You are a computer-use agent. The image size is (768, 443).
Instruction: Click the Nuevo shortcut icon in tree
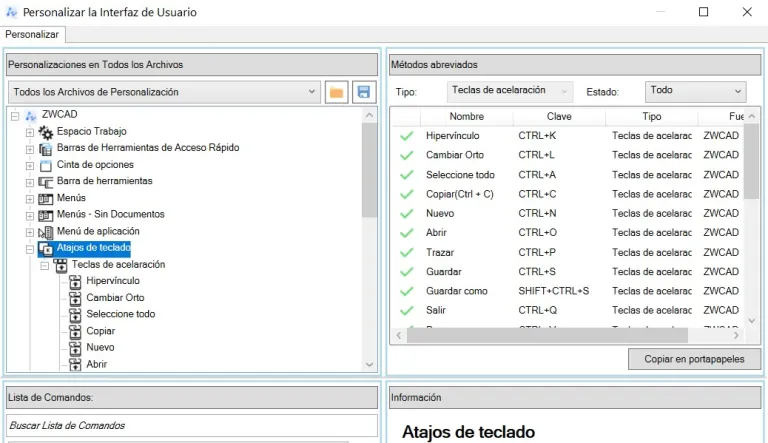click(75, 348)
